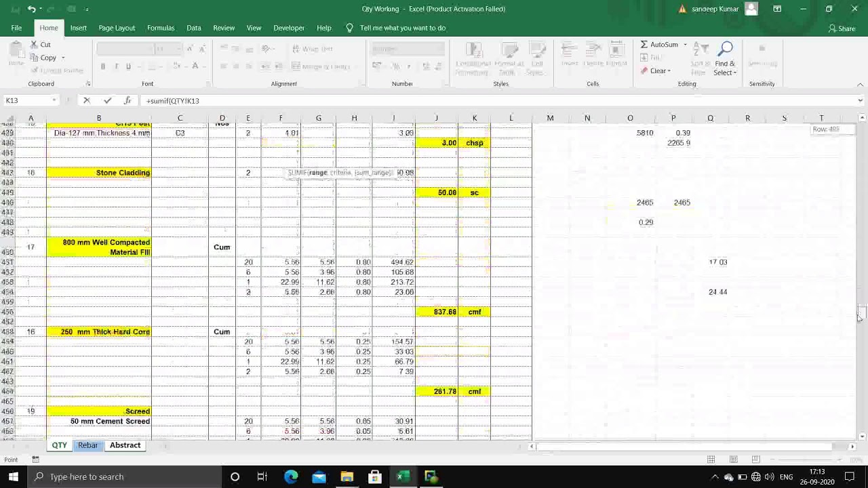Open the File menu
868x488 pixels.
point(16,28)
